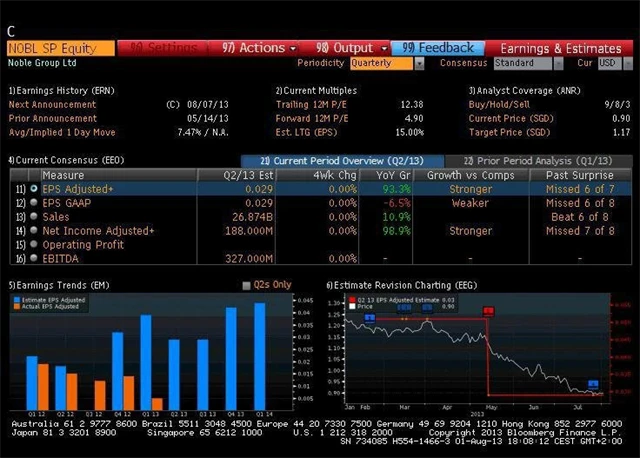This screenshot has width=640, height=458.
Task: Select the Operating Profit radio button
Action: tap(34, 244)
